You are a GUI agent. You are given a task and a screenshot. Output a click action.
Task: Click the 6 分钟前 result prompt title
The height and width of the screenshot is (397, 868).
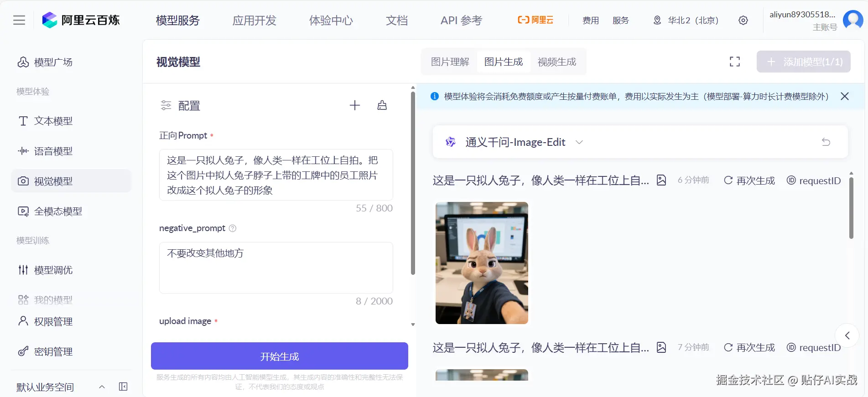tap(541, 180)
